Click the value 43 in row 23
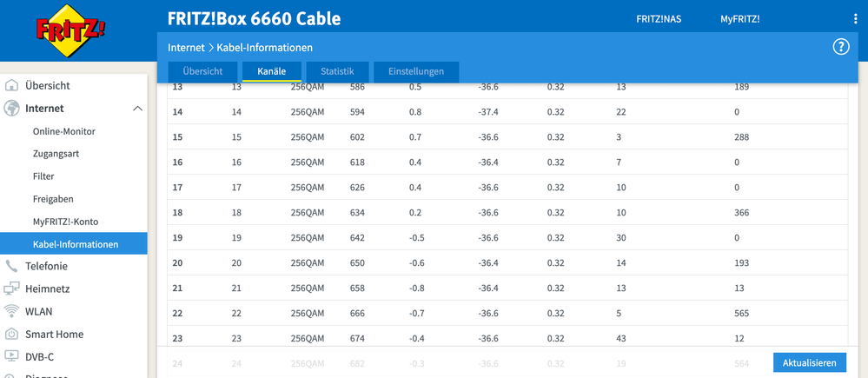 [621, 339]
